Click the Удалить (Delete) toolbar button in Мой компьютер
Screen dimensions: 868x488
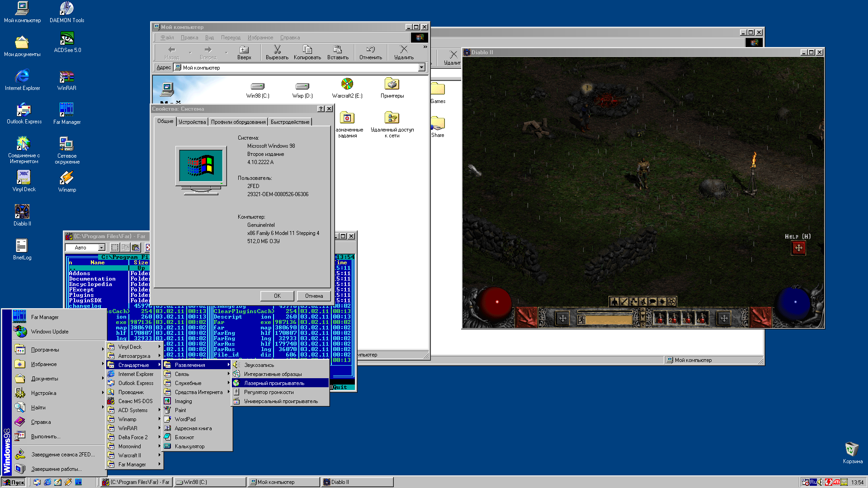404,52
